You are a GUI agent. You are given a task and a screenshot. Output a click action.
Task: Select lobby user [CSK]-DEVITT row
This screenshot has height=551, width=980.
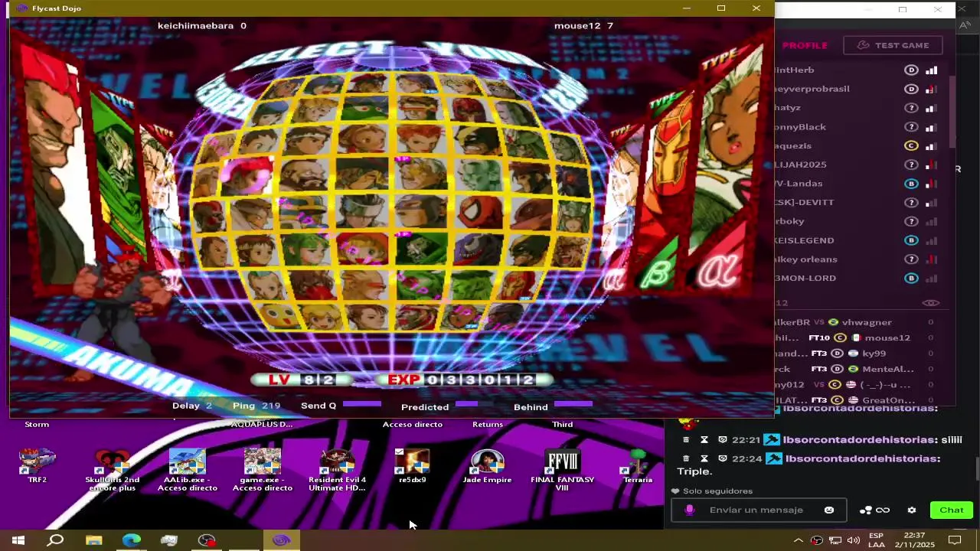(x=856, y=202)
